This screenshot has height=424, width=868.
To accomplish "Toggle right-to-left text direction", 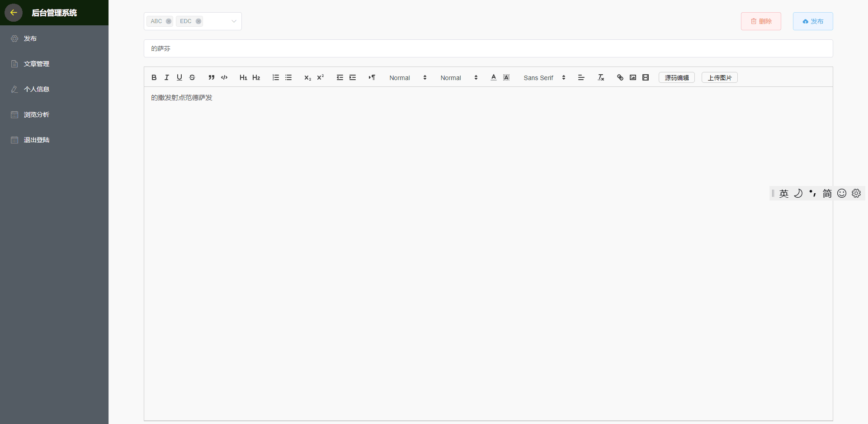I will 372,77.
